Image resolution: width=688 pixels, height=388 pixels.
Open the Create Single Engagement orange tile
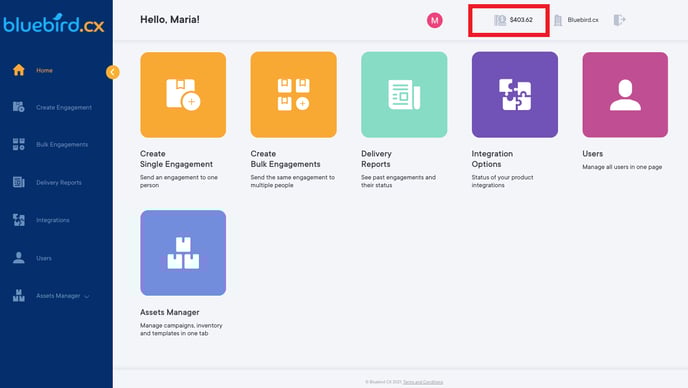[183, 95]
